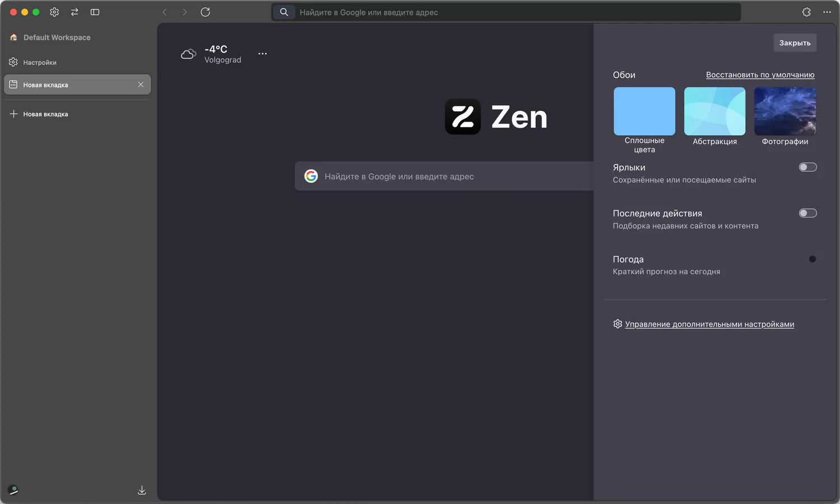Viewport: 840px width, 504px height.
Task: Click the Google logo in search box
Action: pos(311,176)
